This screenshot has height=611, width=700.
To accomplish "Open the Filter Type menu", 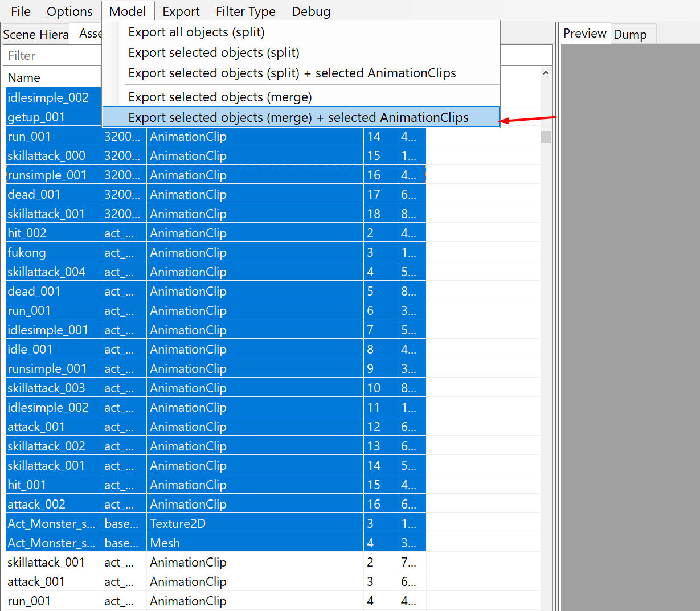I will pyautogui.click(x=245, y=11).
